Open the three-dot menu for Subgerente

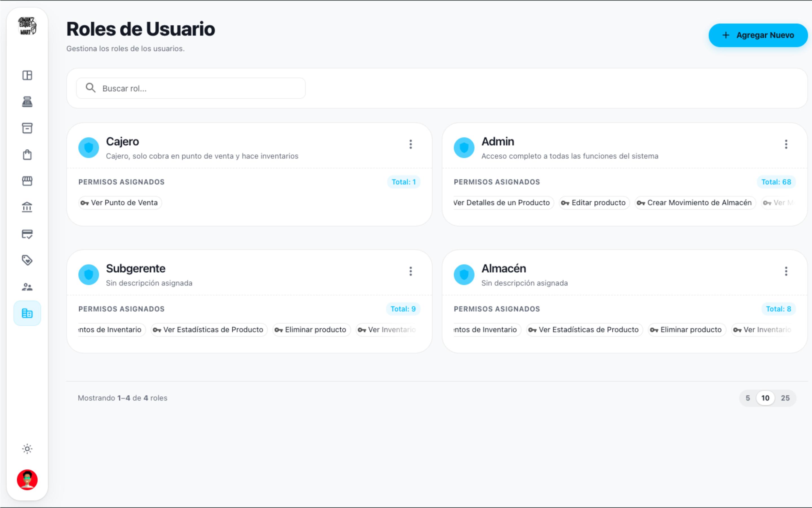(411, 271)
